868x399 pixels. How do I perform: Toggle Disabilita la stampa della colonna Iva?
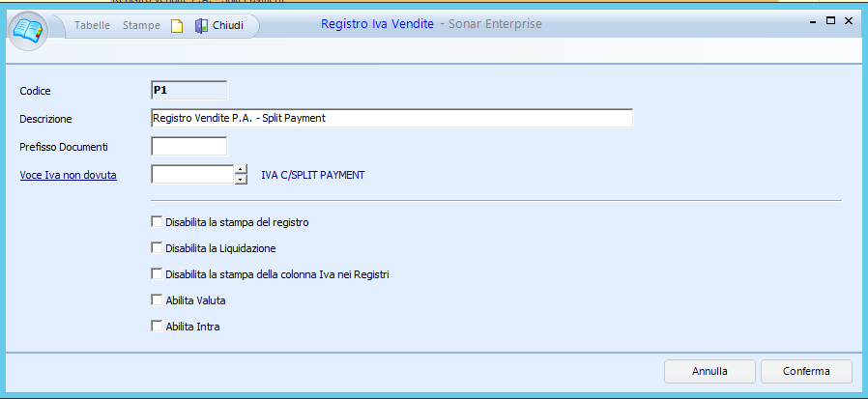[157, 274]
